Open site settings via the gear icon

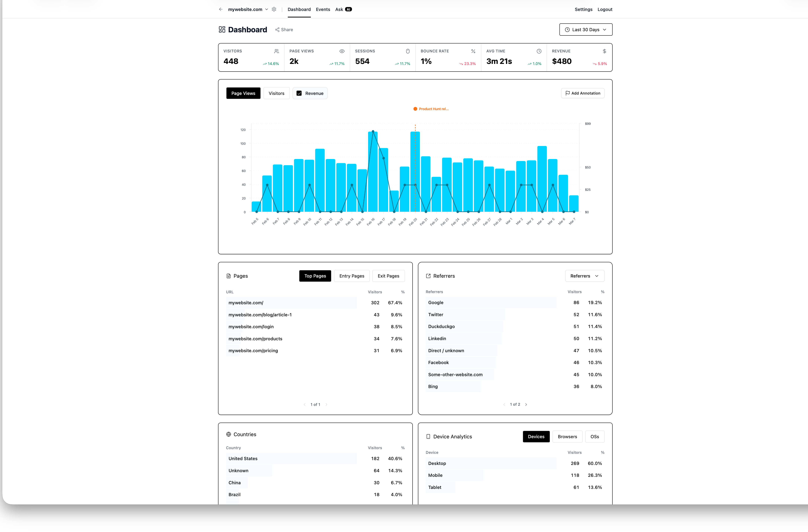tap(274, 9)
